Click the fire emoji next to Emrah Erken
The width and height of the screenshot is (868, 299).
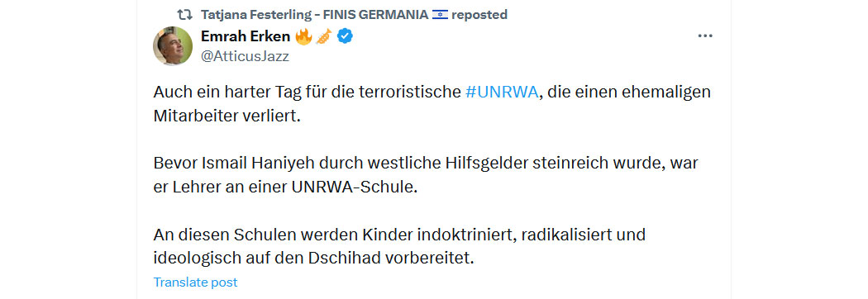[x=303, y=36]
